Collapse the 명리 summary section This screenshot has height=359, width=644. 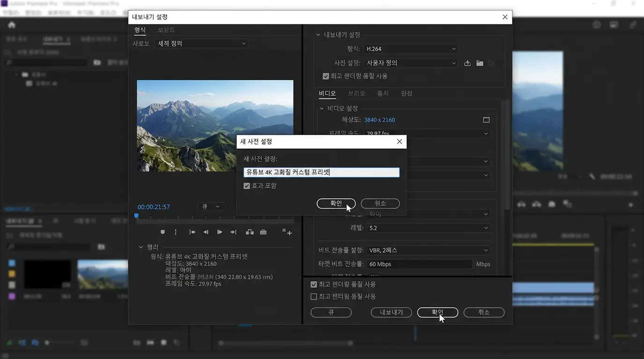[x=141, y=247]
